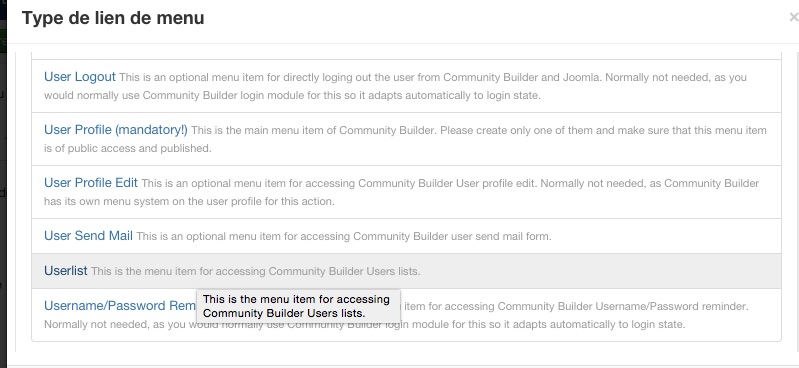Click the User Profile (mandatory!) description text

405,139
